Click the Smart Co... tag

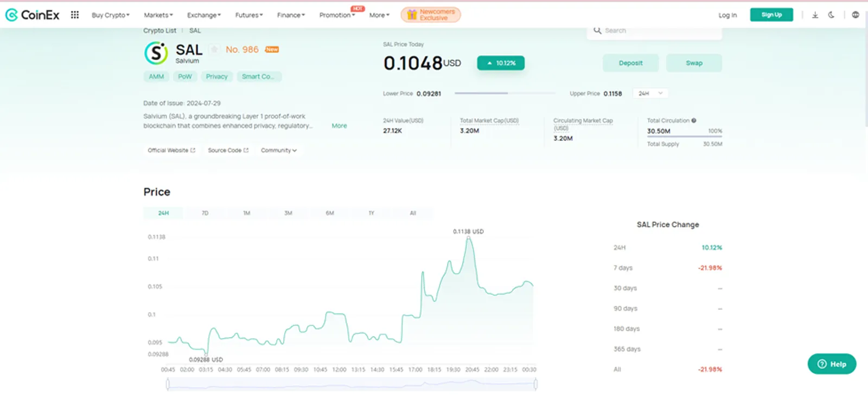pos(259,77)
